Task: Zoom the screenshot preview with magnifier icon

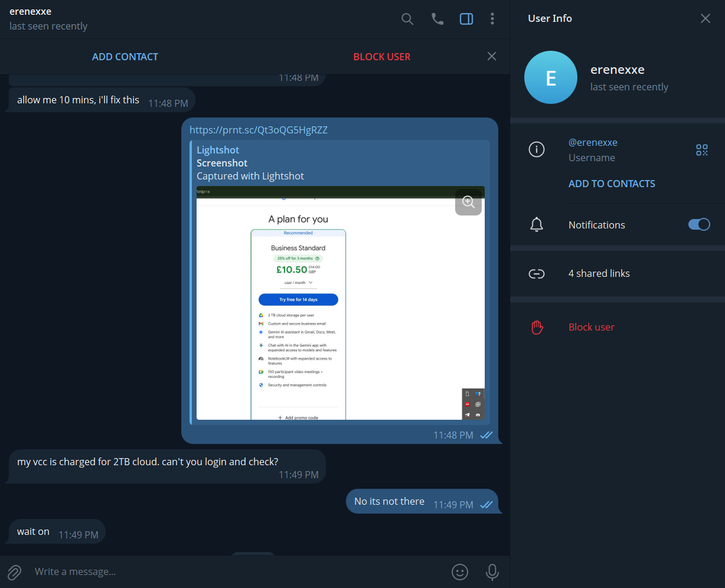Action: click(469, 202)
